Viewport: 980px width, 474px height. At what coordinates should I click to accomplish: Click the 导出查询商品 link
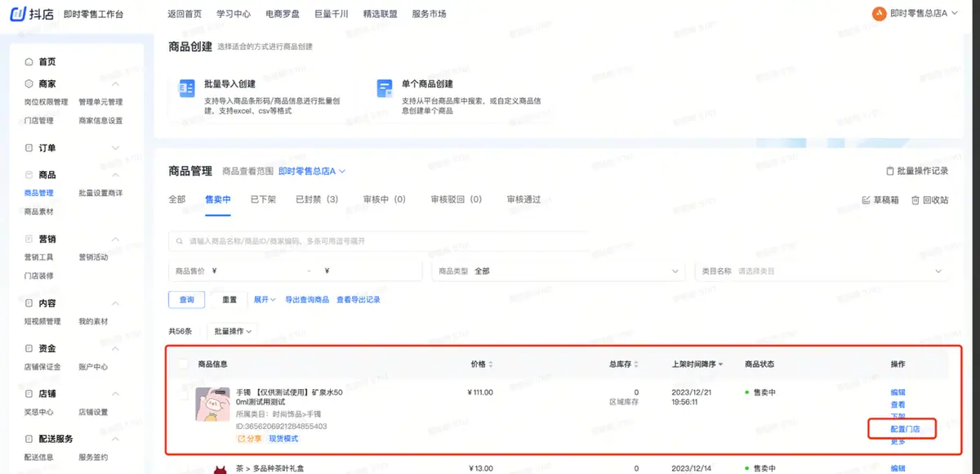click(307, 300)
